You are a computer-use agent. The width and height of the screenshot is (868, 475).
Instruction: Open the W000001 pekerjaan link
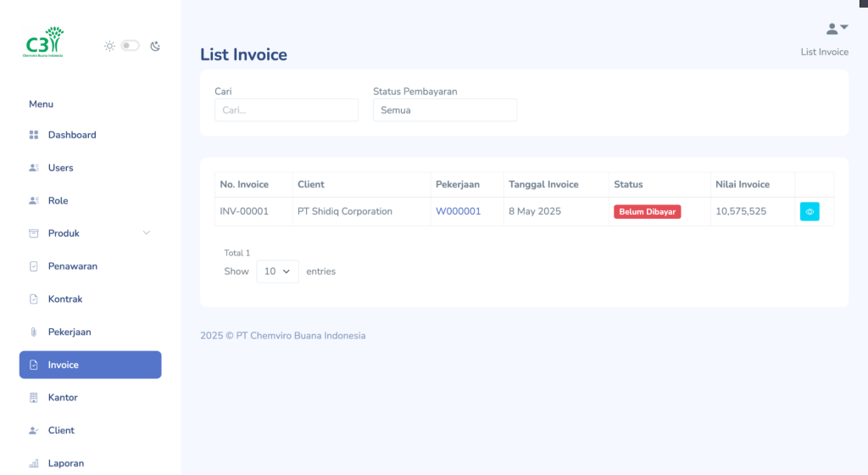pos(458,211)
